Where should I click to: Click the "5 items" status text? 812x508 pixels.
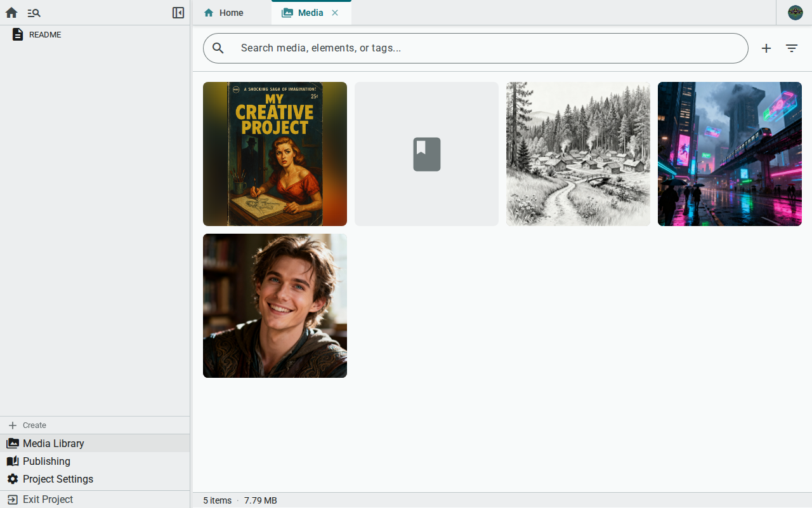[x=217, y=500]
